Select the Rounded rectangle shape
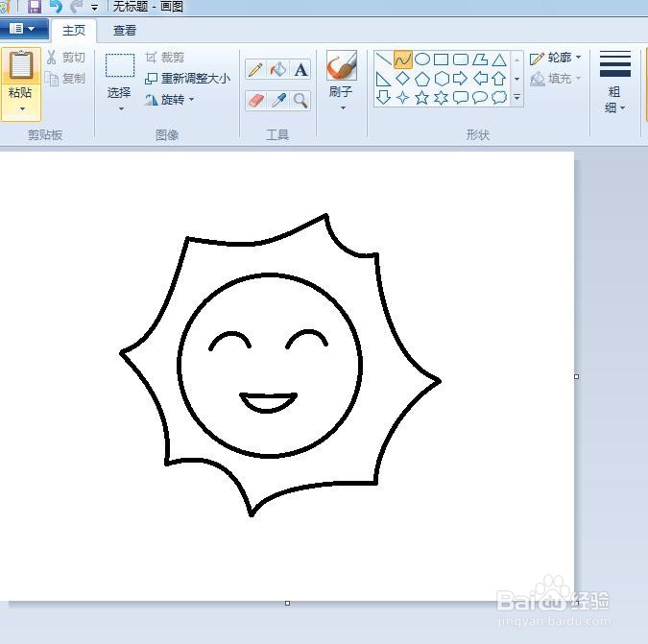648x644 pixels. [x=461, y=60]
